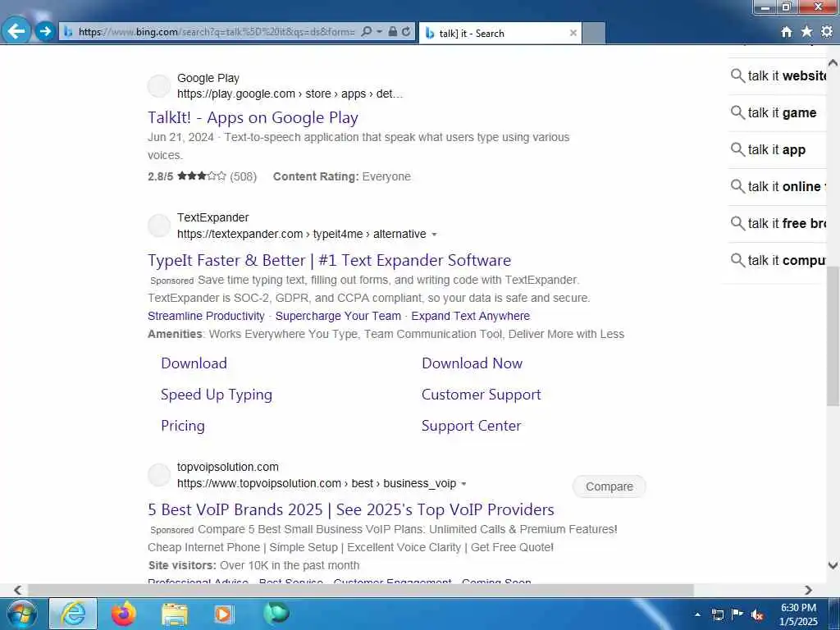Click the 'Compare' button
This screenshot has height=630, width=840.
(609, 486)
